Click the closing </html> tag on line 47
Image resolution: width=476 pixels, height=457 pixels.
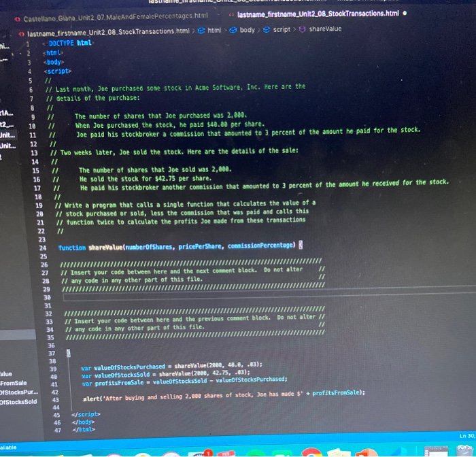pyautogui.click(x=84, y=430)
